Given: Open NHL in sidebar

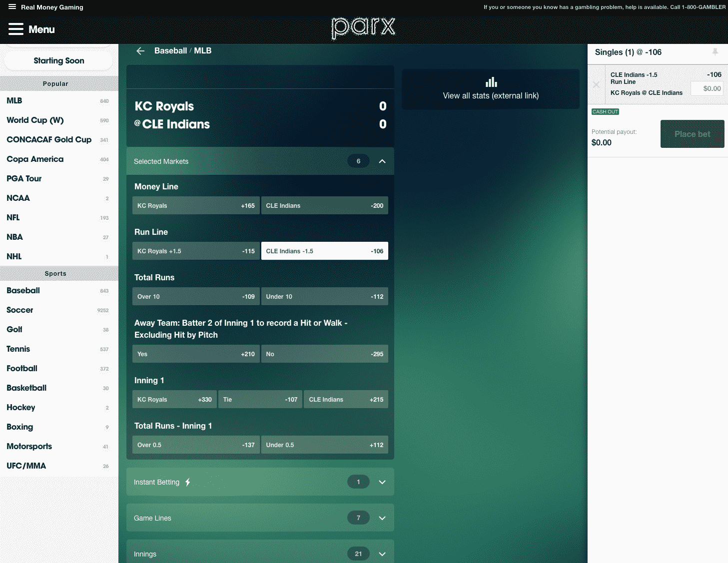Looking at the screenshot, I should point(59,257).
